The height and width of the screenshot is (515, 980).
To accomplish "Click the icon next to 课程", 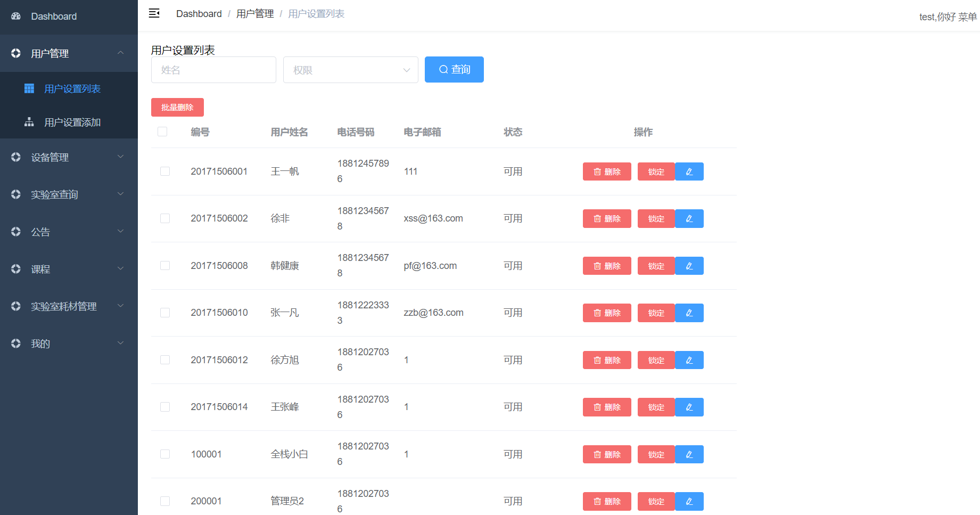I will tap(16, 269).
